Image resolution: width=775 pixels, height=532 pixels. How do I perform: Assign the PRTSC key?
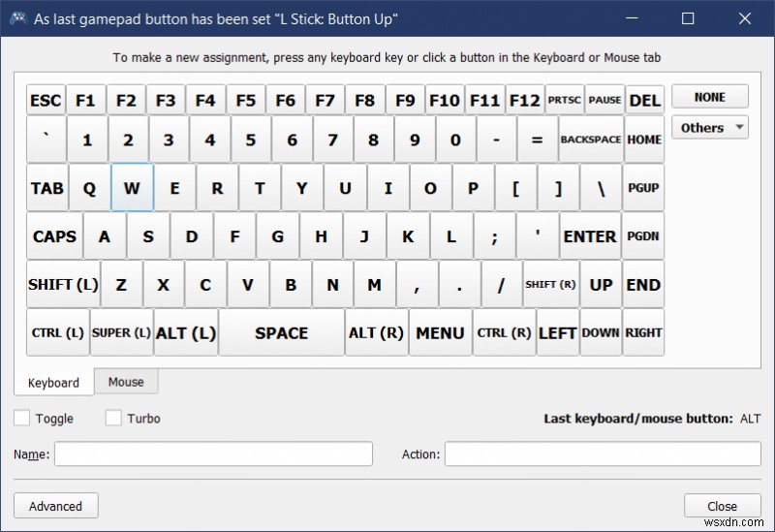coord(565,101)
